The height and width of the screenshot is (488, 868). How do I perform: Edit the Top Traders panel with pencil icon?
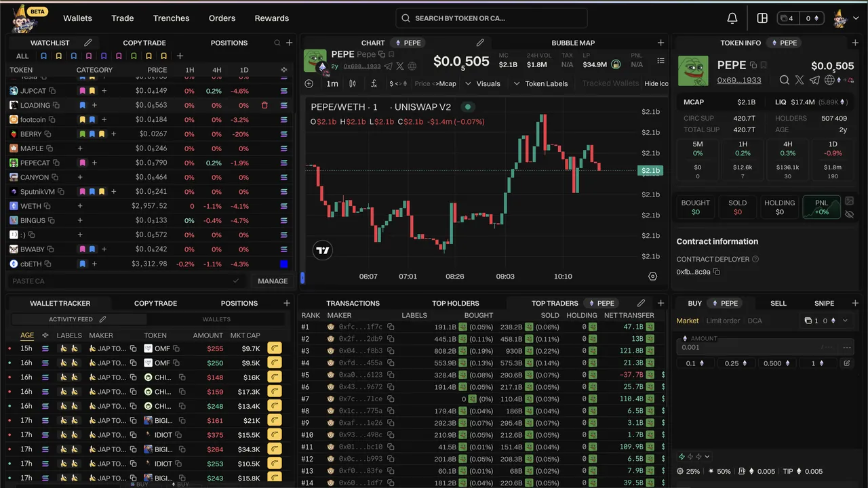641,303
